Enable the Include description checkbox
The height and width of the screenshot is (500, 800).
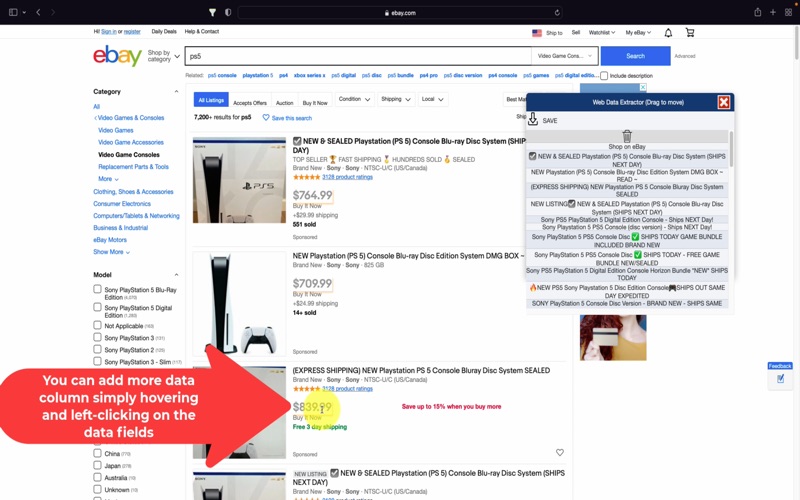(x=604, y=76)
